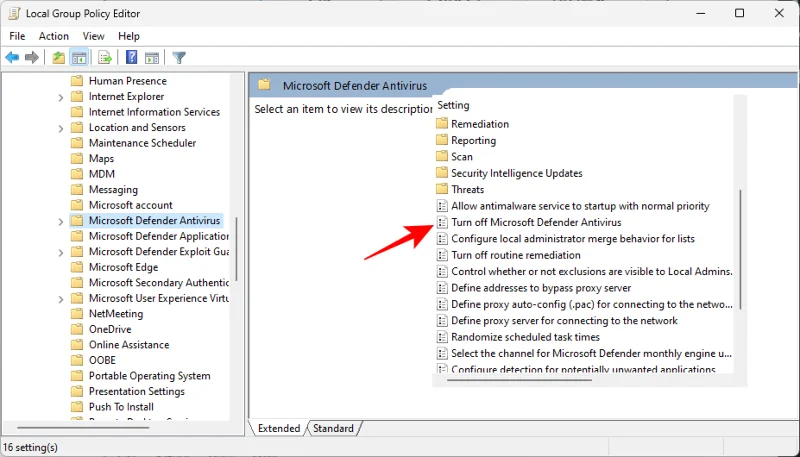Select Presentation Settings in the tree

click(137, 392)
